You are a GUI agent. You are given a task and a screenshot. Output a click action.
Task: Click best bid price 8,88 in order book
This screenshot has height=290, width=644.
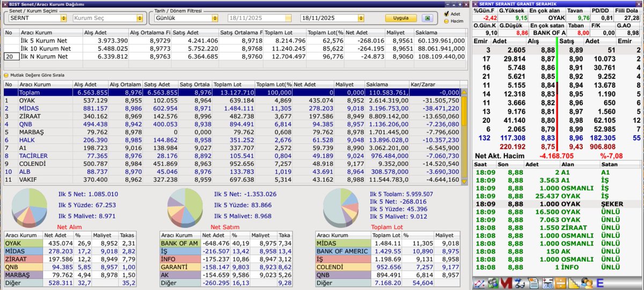(547, 50)
